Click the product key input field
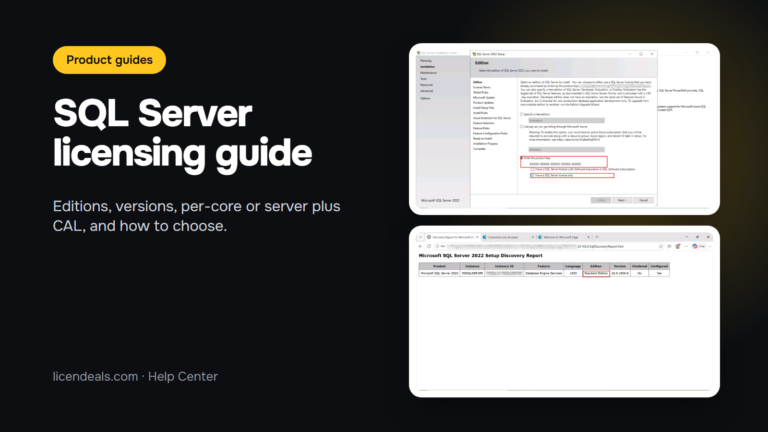 pyautogui.click(x=555, y=164)
